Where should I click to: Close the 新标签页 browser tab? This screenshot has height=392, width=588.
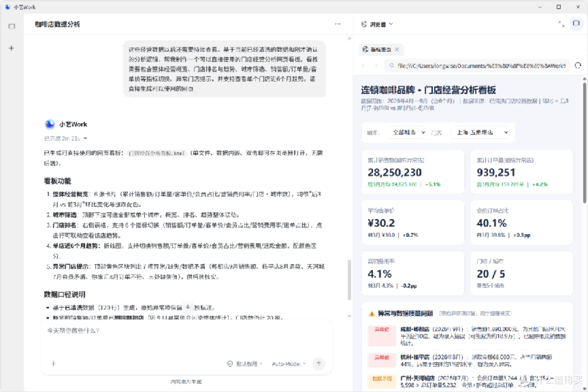pyautogui.click(x=397, y=49)
